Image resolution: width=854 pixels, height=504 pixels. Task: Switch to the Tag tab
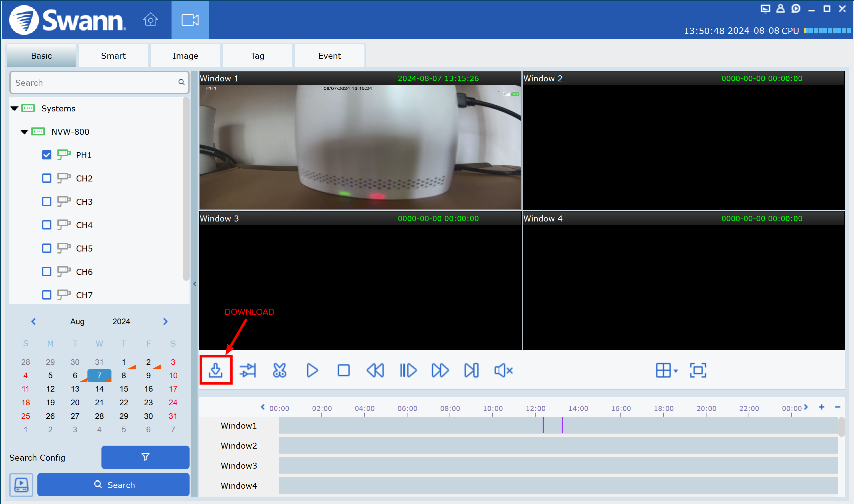point(257,55)
